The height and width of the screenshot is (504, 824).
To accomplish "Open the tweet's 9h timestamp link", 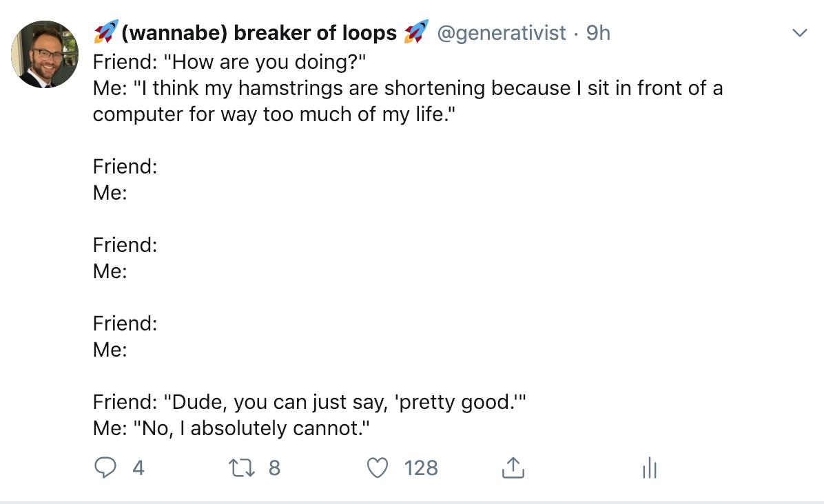I will click(x=598, y=32).
